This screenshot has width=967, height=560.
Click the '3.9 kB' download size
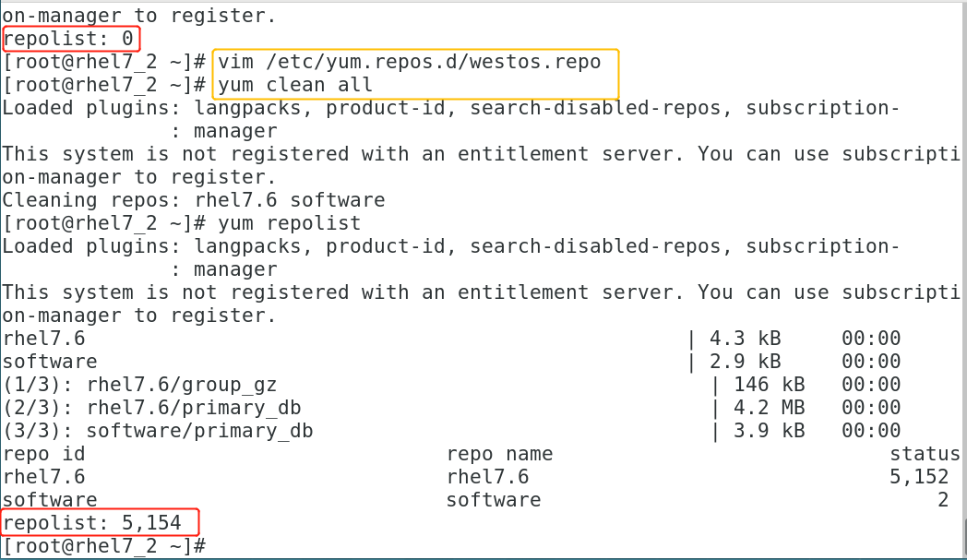pyautogui.click(x=769, y=431)
